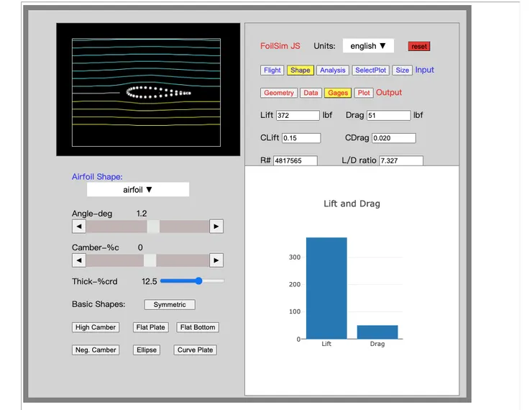This screenshot has height=410, width=532.
Task: Switch to the Size input tab
Action: tap(403, 70)
